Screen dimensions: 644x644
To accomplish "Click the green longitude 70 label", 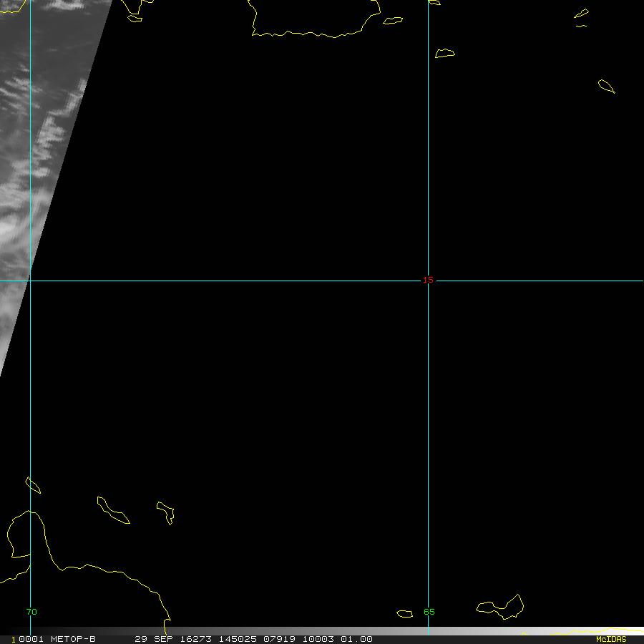I will (31, 612).
